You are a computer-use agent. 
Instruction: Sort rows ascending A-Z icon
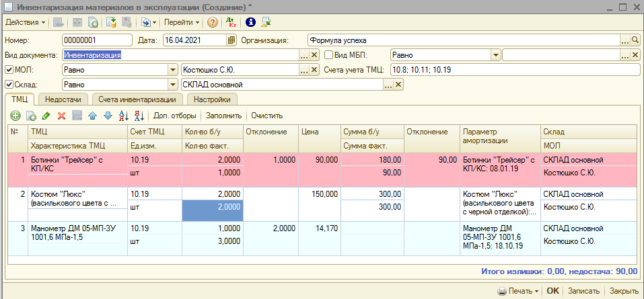point(123,116)
